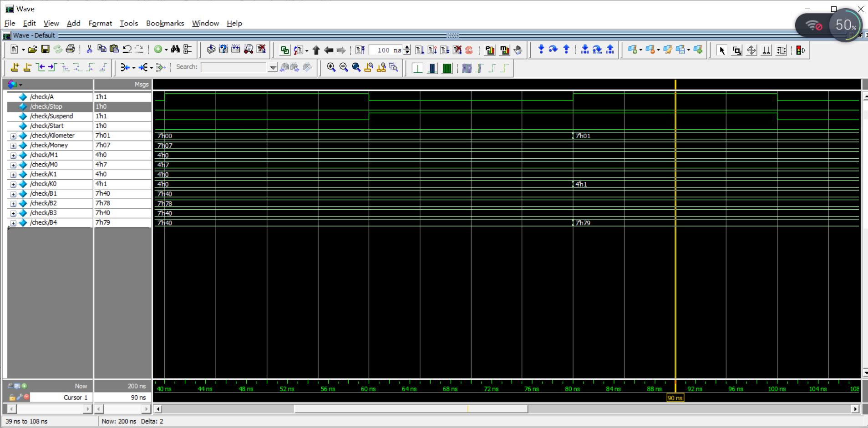Screen dimensions: 868x428
Task: Click the waveform scrollbar left arrow
Action: coord(158,408)
